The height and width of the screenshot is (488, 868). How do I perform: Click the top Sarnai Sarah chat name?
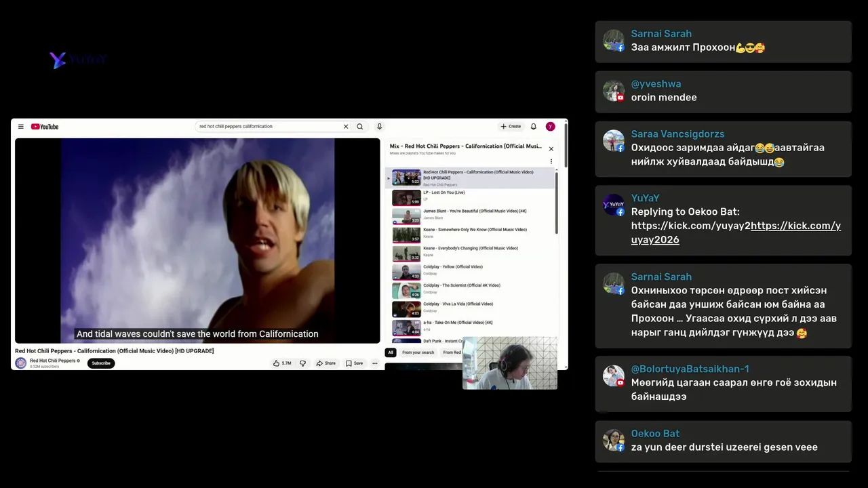click(x=661, y=34)
